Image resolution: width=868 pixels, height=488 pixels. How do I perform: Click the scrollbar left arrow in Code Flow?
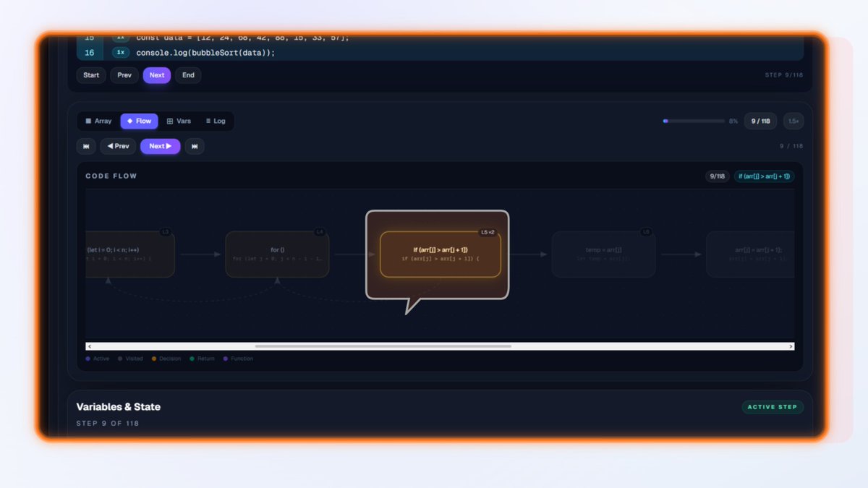tap(90, 346)
